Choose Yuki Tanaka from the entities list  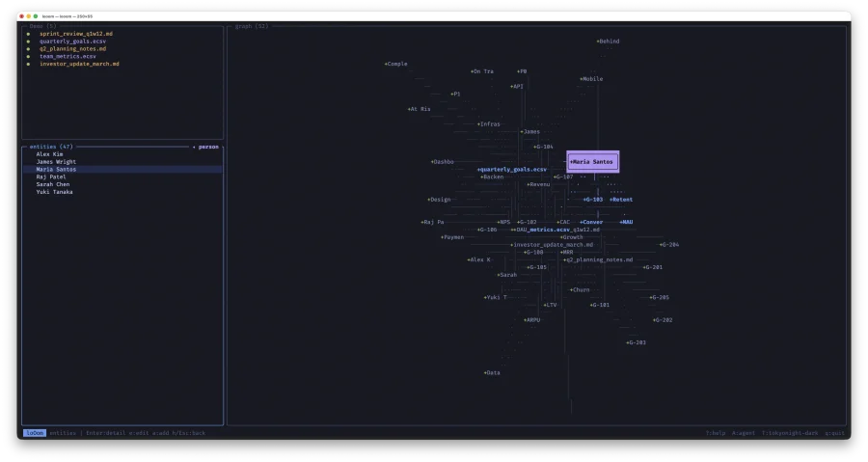pyautogui.click(x=54, y=192)
